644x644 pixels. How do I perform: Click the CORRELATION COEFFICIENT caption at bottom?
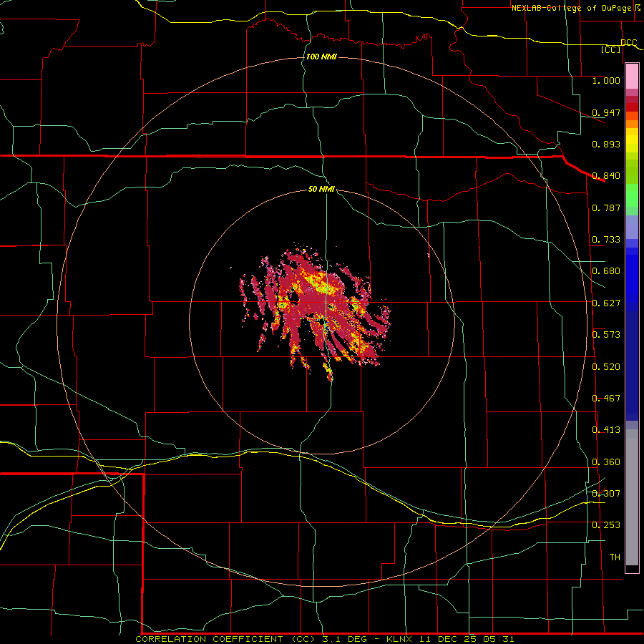324,639
